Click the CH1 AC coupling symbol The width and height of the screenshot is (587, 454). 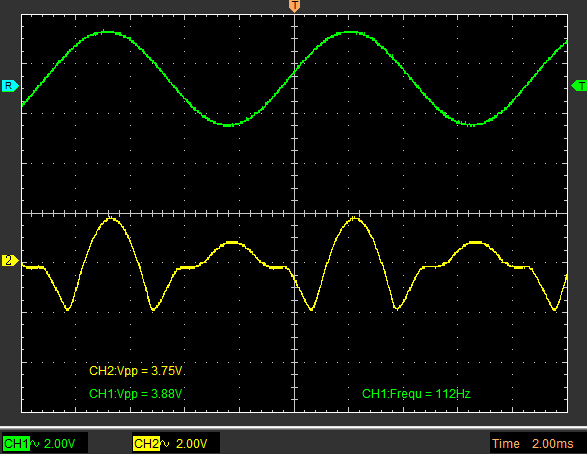pos(36,444)
